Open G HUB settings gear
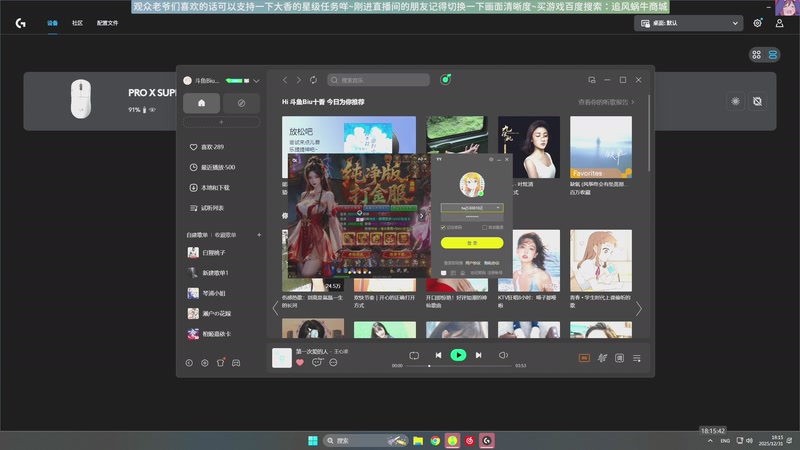Image resolution: width=800 pixels, height=450 pixels. pos(758,23)
